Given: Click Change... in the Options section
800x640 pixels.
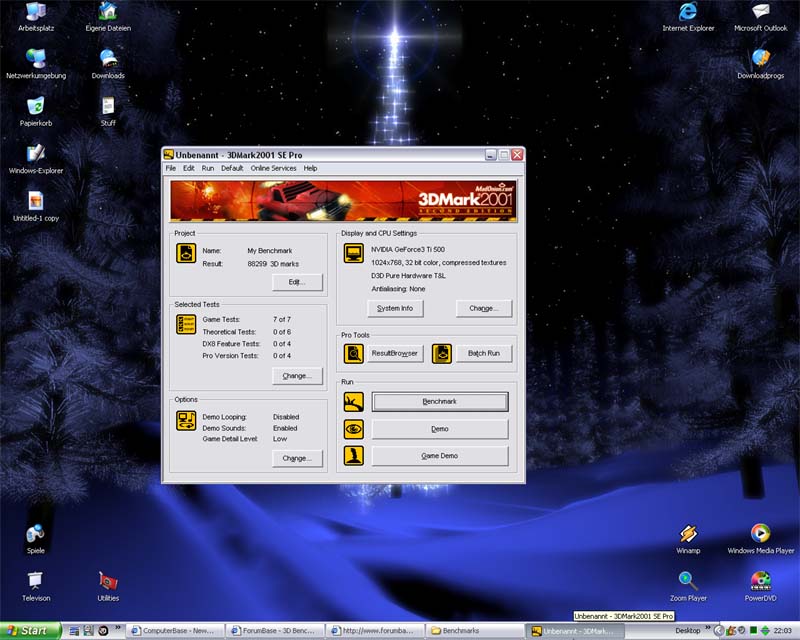Looking at the screenshot, I should pyautogui.click(x=297, y=458).
